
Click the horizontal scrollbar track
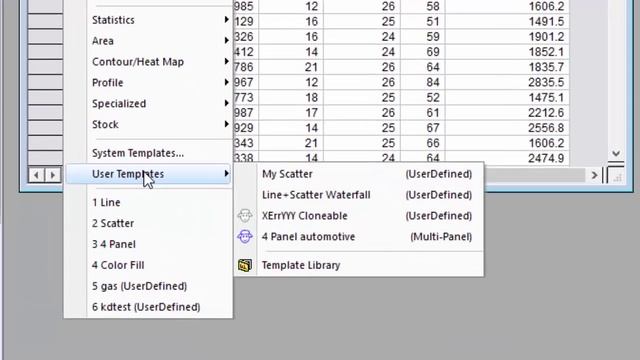[x=534, y=176]
